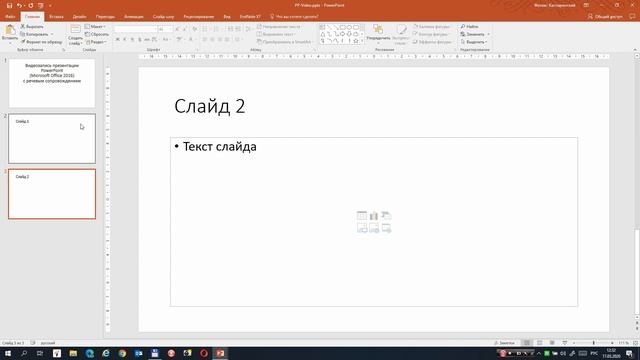Open the Слайд-шоу ribbon tab

pos(163,17)
